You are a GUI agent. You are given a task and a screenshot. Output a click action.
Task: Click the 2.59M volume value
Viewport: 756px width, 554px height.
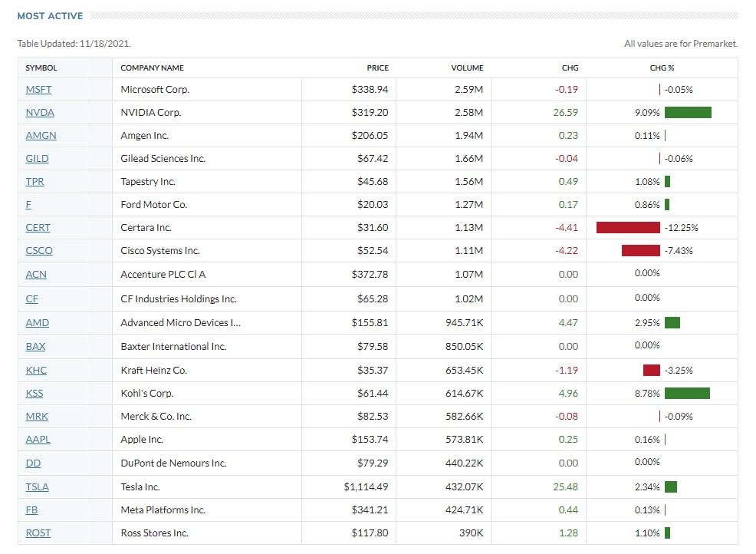point(468,89)
